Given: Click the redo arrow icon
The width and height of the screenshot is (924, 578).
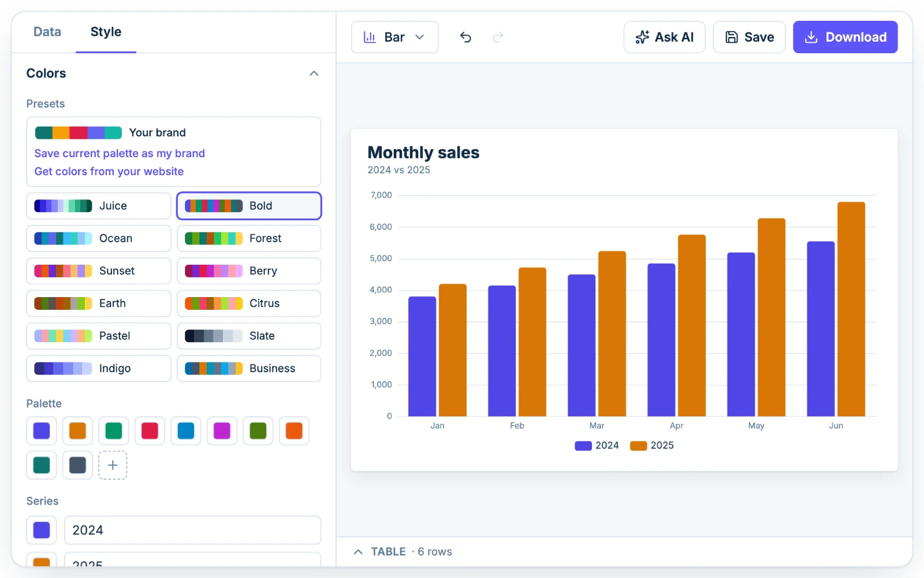Looking at the screenshot, I should tap(498, 37).
